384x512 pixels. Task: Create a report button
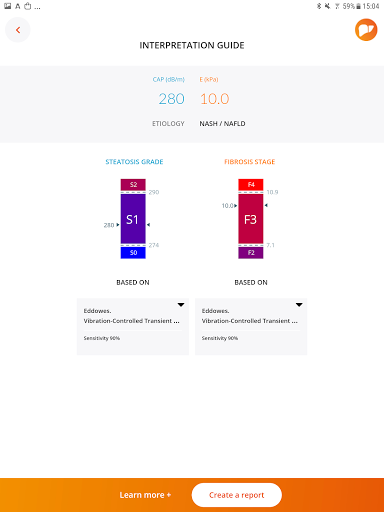[237, 495]
